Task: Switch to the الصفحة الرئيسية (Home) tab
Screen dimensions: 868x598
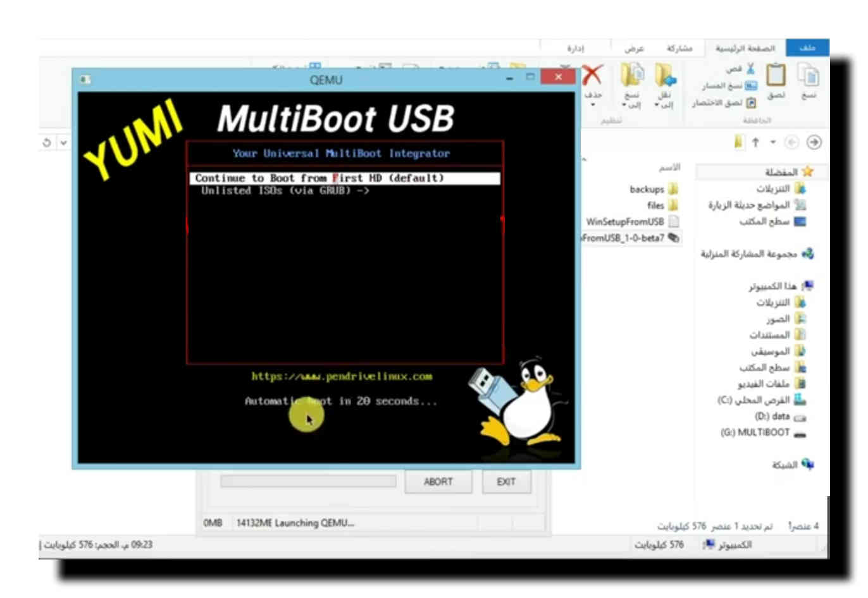Action: (745, 48)
